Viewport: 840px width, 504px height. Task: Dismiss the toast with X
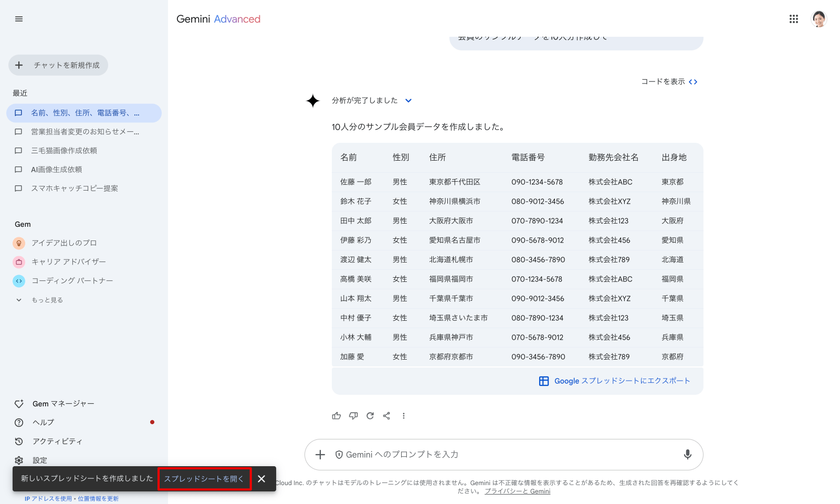click(x=261, y=479)
